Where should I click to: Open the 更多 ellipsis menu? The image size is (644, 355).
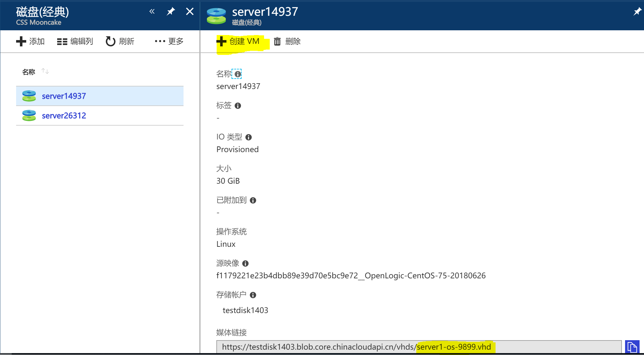pos(160,41)
